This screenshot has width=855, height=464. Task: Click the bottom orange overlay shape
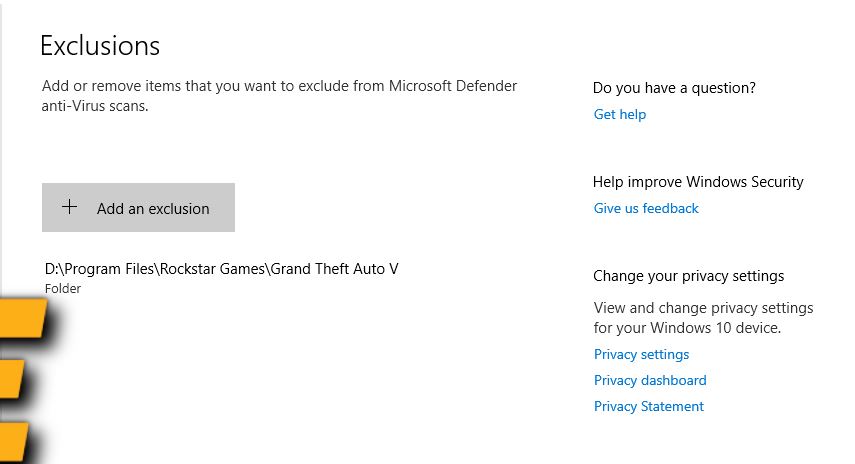coord(12,441)
